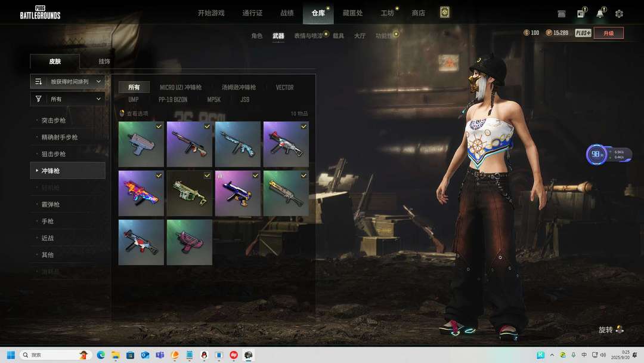Image resolution: width=644 pixels, height=363 pixels.
Task: Click the 98 FPS performance overlay circle
Action: pyautogui.click(x=596, y=155)
